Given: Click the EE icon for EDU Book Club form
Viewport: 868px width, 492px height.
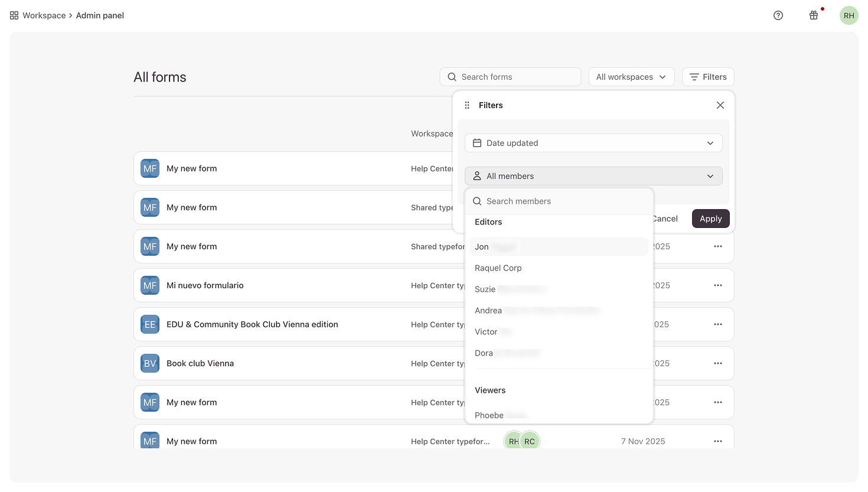Looking at the screenshot, I should click(150, 324).
